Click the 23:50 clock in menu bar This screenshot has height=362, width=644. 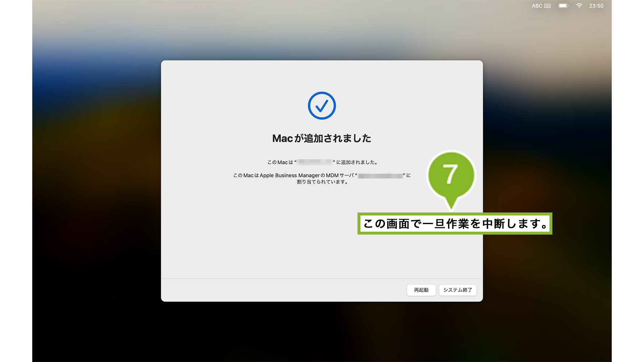coord(596,6)
